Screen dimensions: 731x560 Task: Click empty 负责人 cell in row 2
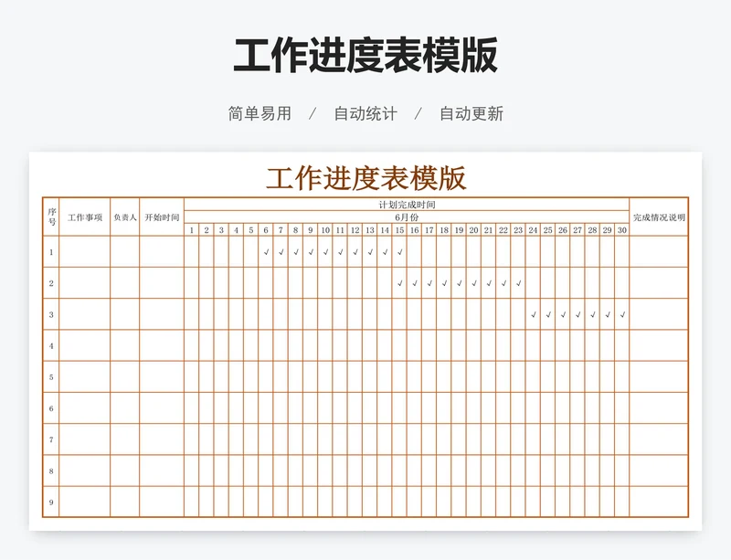click(x=125, y=283)
